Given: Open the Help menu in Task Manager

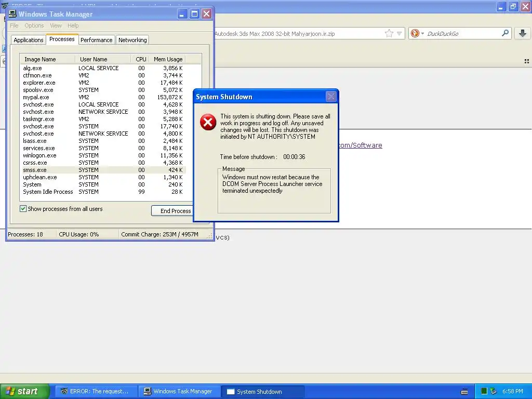Looking at the screenshot, I should tap(73, 25).
